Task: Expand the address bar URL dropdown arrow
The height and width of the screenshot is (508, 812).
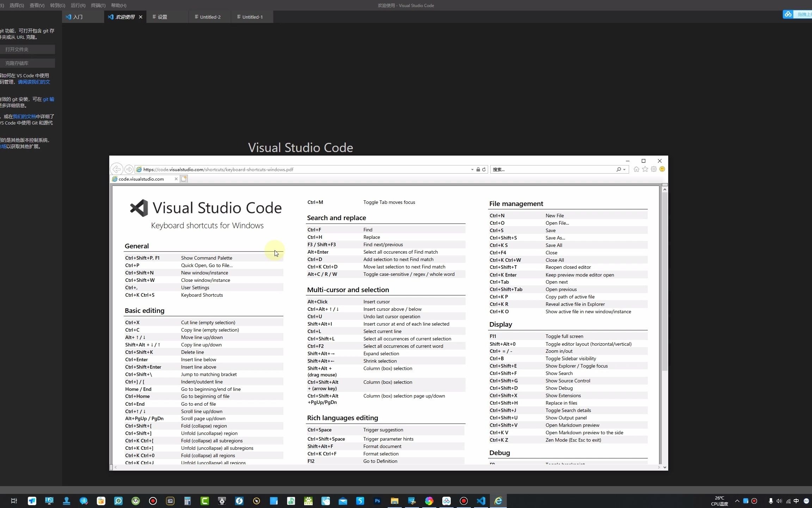Action: 472,170
